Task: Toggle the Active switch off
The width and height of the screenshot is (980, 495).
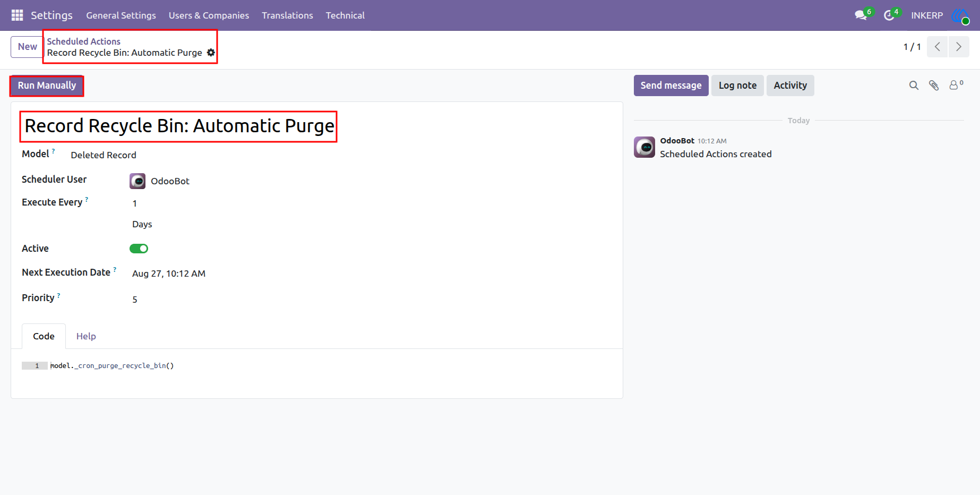Action: pyautogui.click(x=139, y=249)
